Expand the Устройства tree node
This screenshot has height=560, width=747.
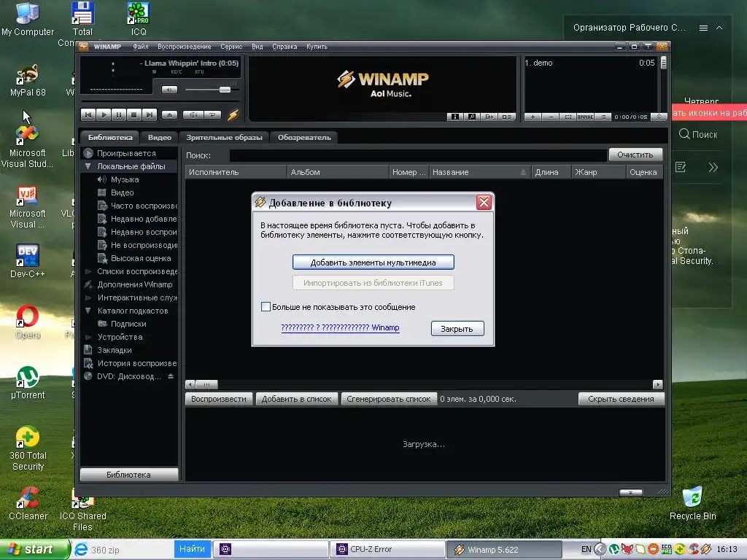(88, 337)
